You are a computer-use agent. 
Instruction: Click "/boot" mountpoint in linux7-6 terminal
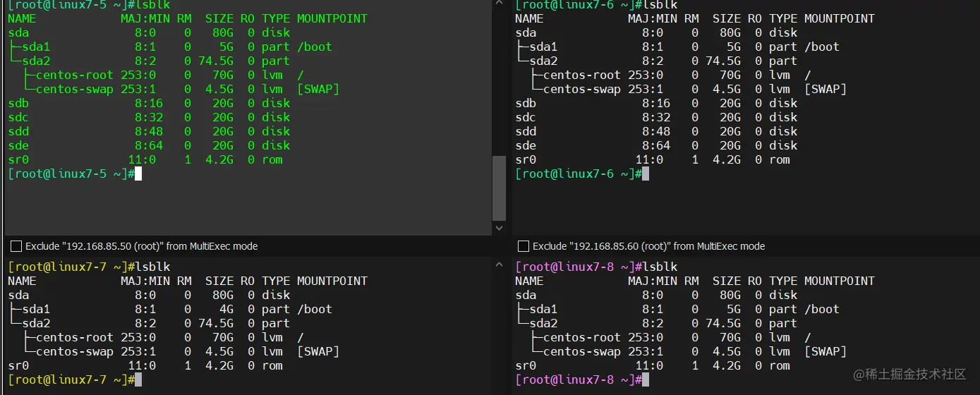tap(822, 47)
